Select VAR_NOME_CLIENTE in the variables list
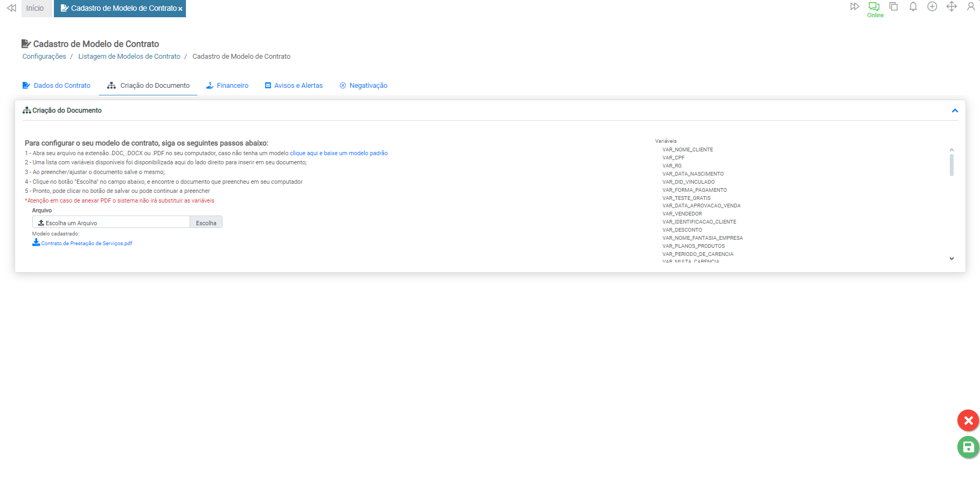 pos(687,150)
